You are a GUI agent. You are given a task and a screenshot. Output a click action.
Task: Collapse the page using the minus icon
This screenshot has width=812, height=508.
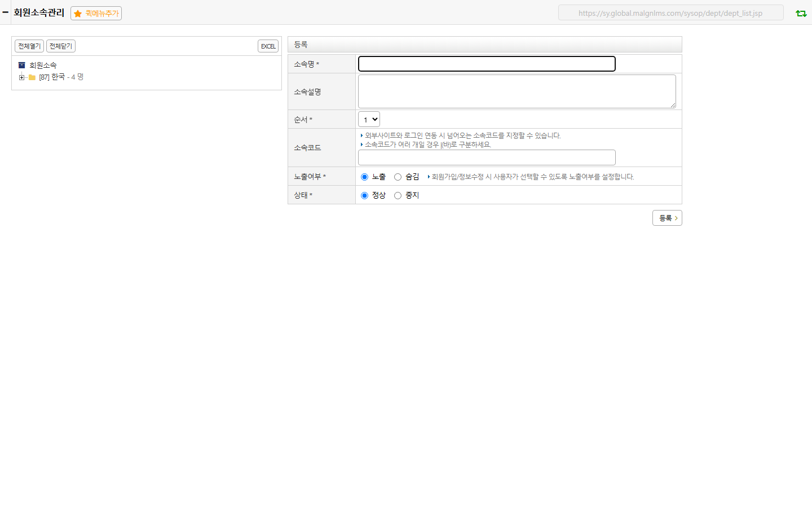coord(5,12)
